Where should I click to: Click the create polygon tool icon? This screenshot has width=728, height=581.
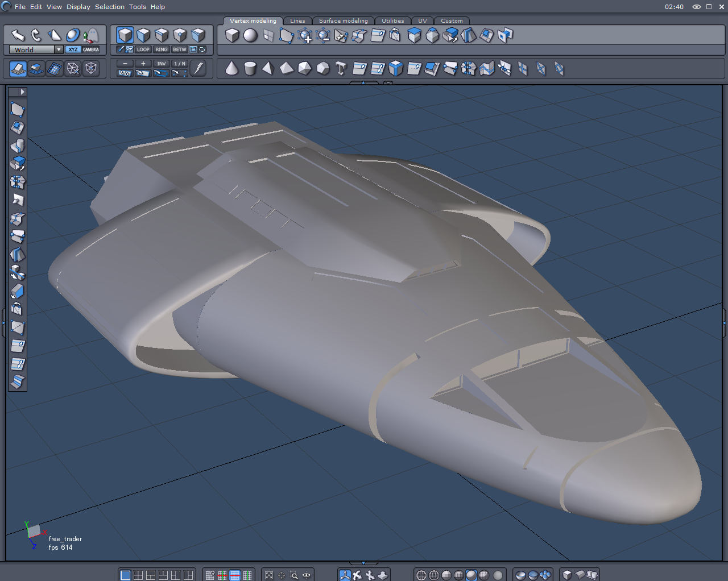[x=287, y=36]
